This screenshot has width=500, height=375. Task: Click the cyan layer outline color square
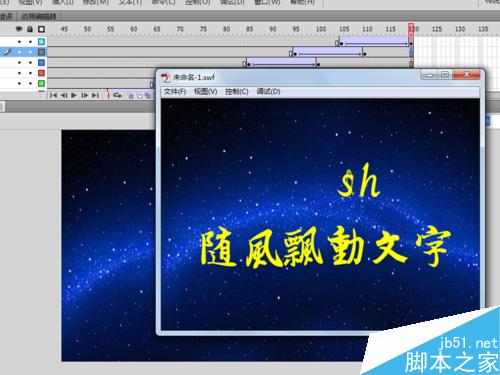pyautogui.click(x=41, y=41)
